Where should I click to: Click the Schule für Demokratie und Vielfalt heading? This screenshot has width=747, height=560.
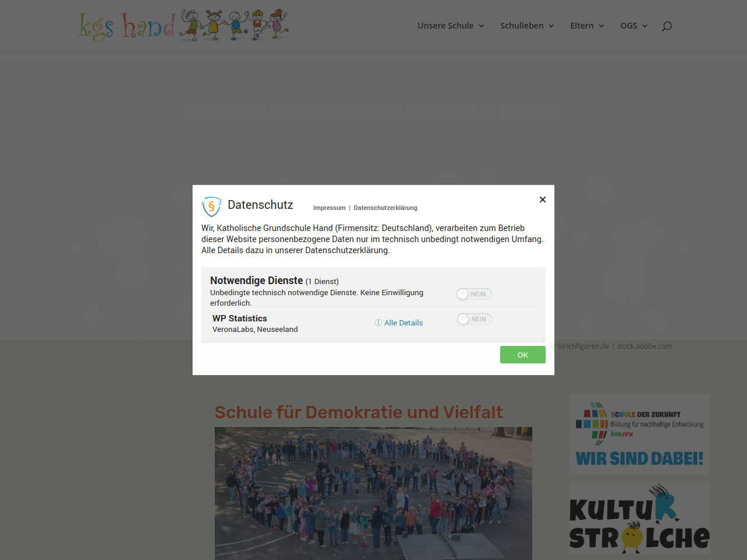coord(358,412)
